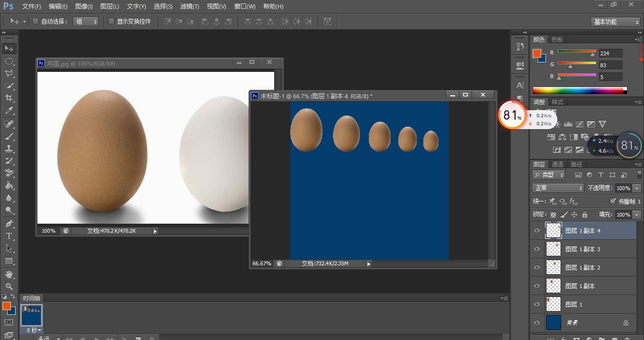Select the Eyedropper tool
Screen dimensions: 644x340
[x=9, y=111]
